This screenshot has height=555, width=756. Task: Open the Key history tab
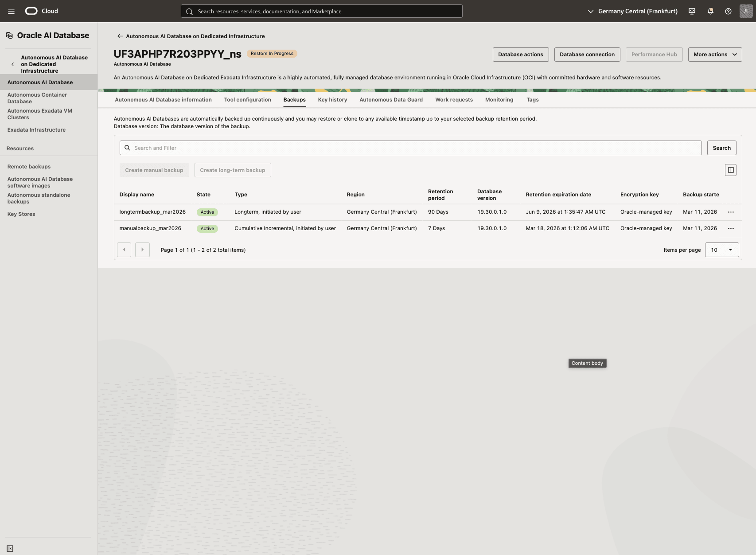pyautogui.click(x=332, y=100)
